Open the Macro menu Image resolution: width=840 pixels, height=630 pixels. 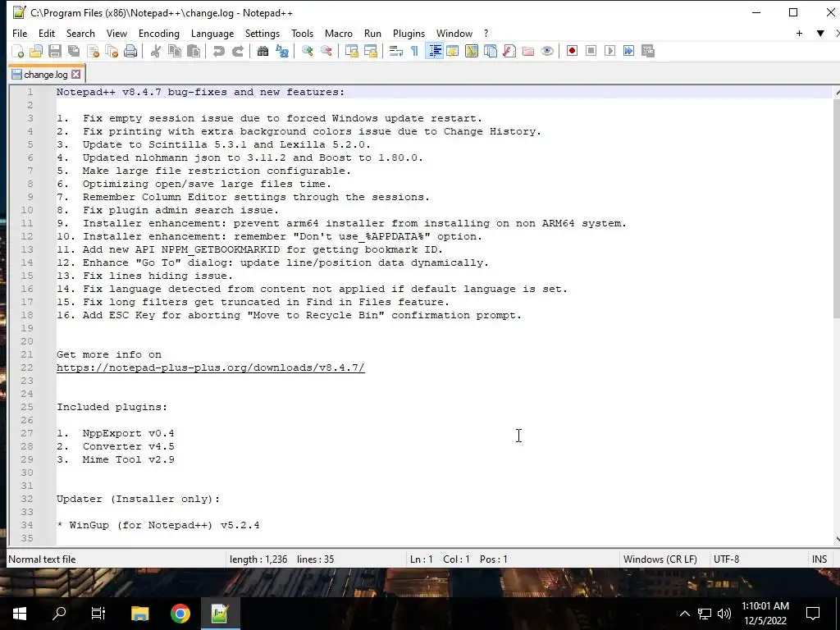click(339, 33)
